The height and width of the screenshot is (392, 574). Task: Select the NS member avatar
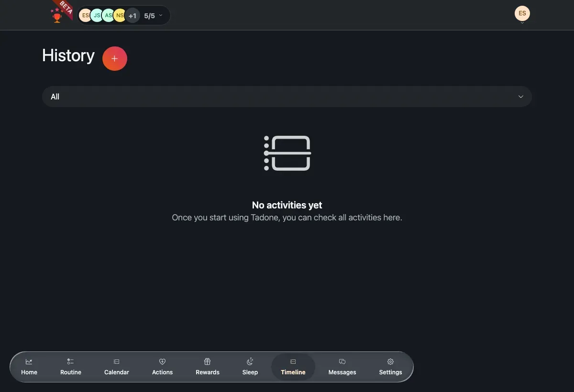(x=120, y=16)
